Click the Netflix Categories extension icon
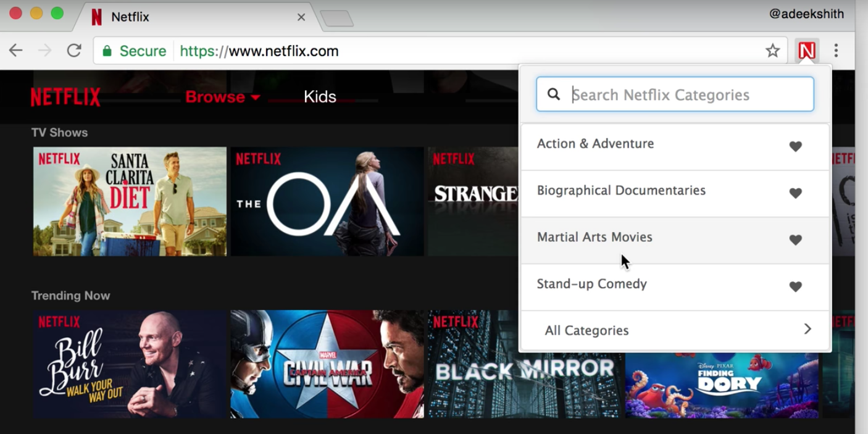This screenshot has height=434, width=868. click(x=807, y=51)
